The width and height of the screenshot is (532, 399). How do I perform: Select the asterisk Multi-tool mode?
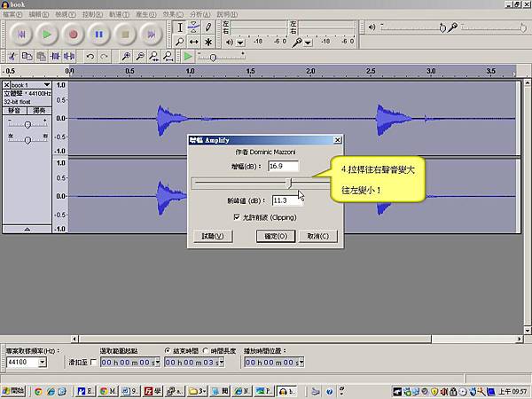[208, 42]
